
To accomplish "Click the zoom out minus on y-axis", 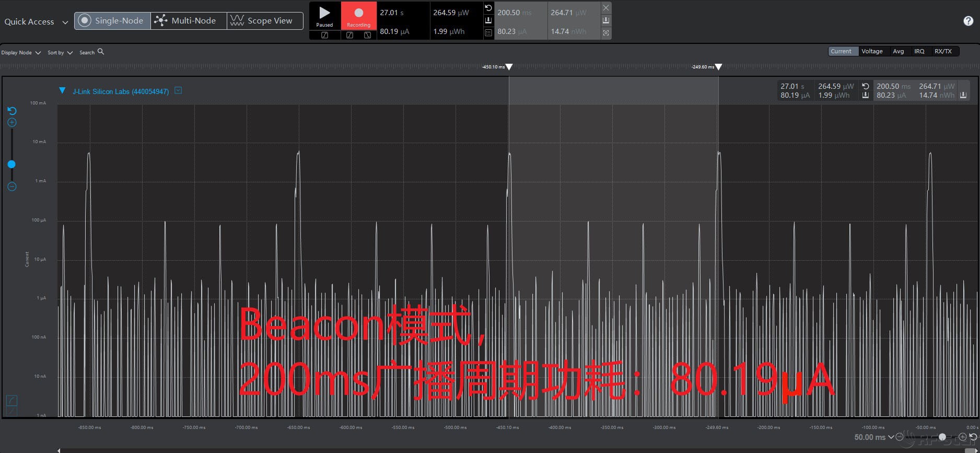I will (x=12, y=187).
